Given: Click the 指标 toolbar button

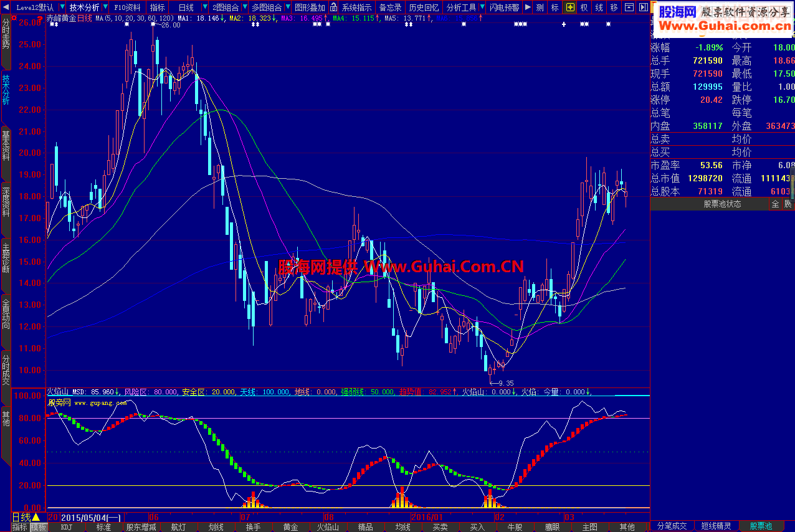Looking at the screenshot, I should coord(158,7).
